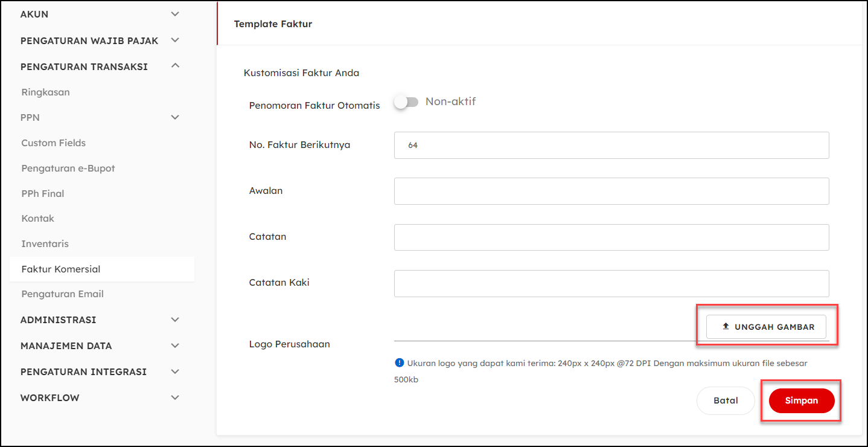868x447 pixels.
Task: Select Faktur Komersial in sidebar
Action: click(60, 269)
